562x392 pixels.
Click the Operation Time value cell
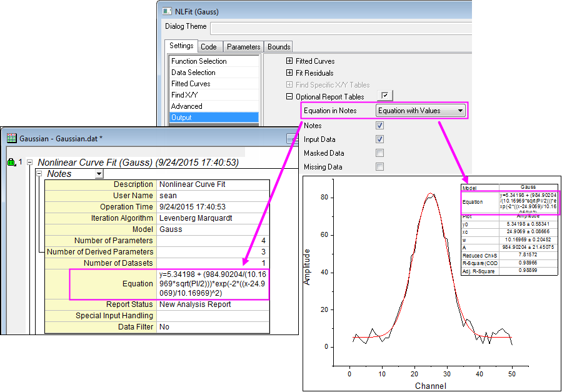(213, 207)
